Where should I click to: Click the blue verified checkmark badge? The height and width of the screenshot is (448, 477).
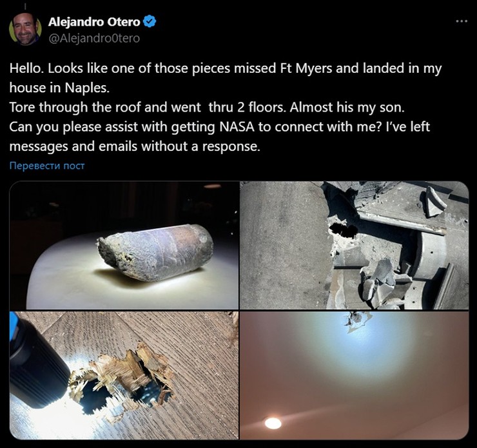tap(150, 21)
